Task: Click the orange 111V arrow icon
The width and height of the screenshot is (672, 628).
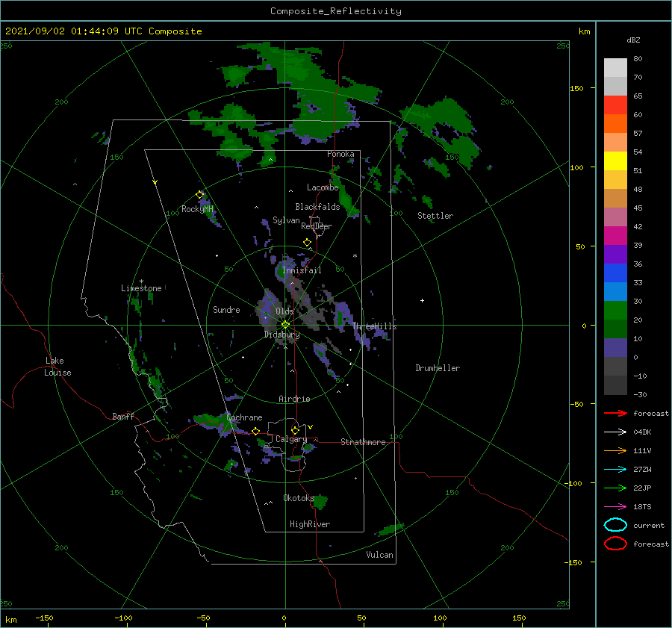Action: point(615,450)
